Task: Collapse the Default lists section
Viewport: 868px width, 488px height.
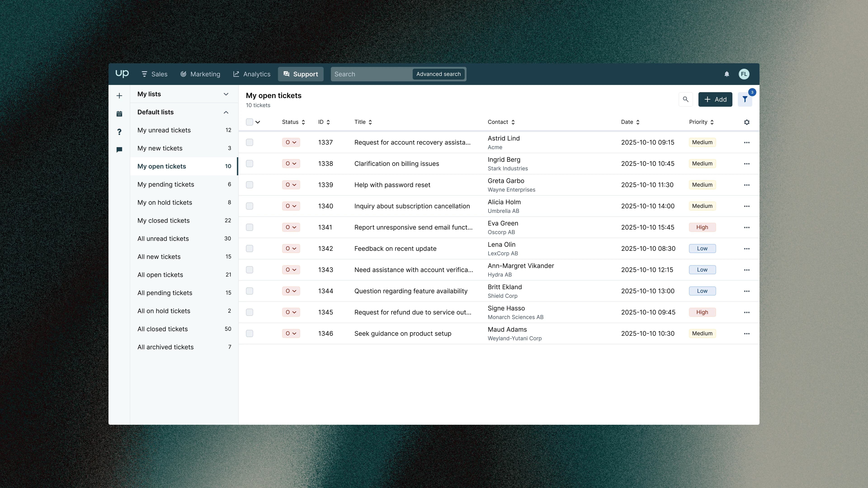Action: (226, 112)
